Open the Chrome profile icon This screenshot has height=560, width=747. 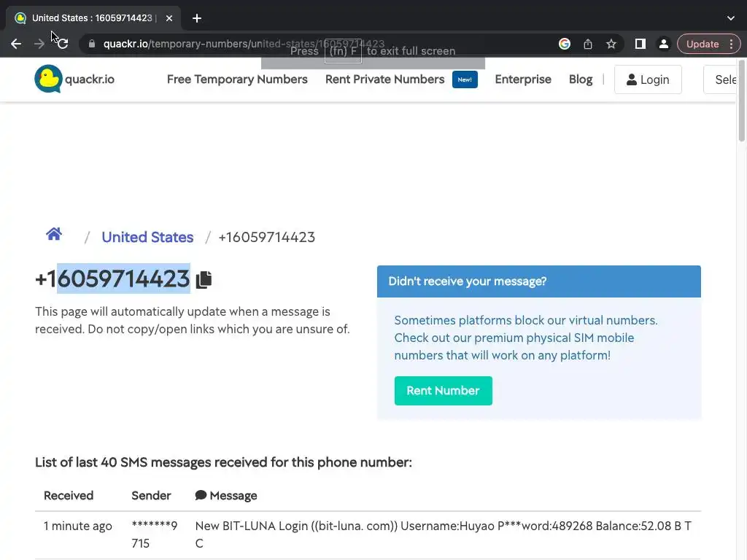click(663, 44)
